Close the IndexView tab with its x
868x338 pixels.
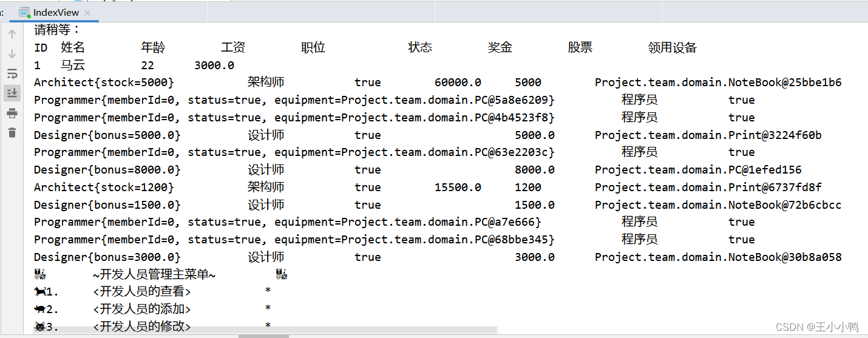[x=88, y=13]
